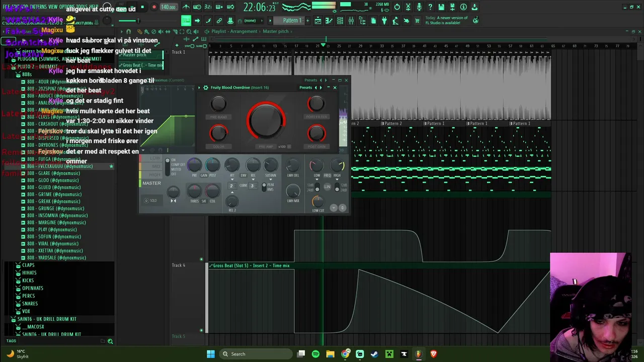Click Master pitch in the Playlist breadcrumb

276,32
